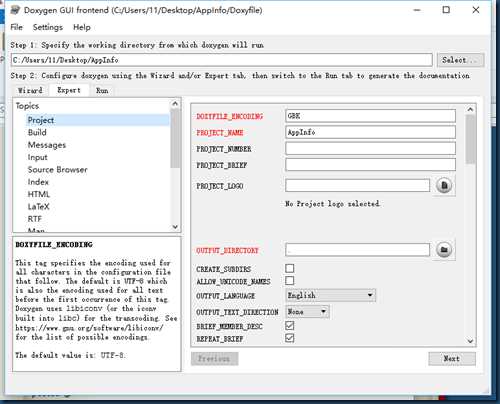500x404 pixels.
Task: Click DOXYFILE_ENCODING heading in help pane
Action: (54, 244)
